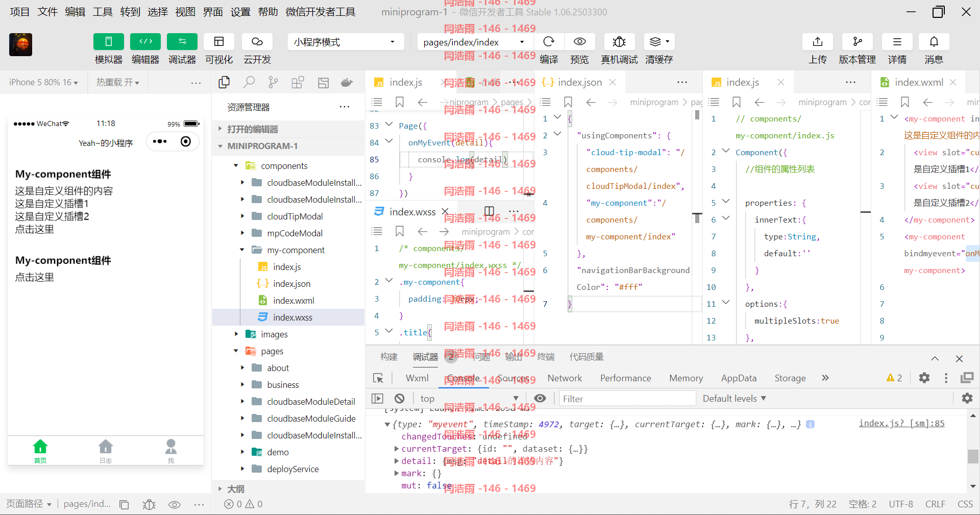Toggle the console sidebar icon
Image resolution: width=980 pixels, height=515 pixels.
click(x=378, y=398)
